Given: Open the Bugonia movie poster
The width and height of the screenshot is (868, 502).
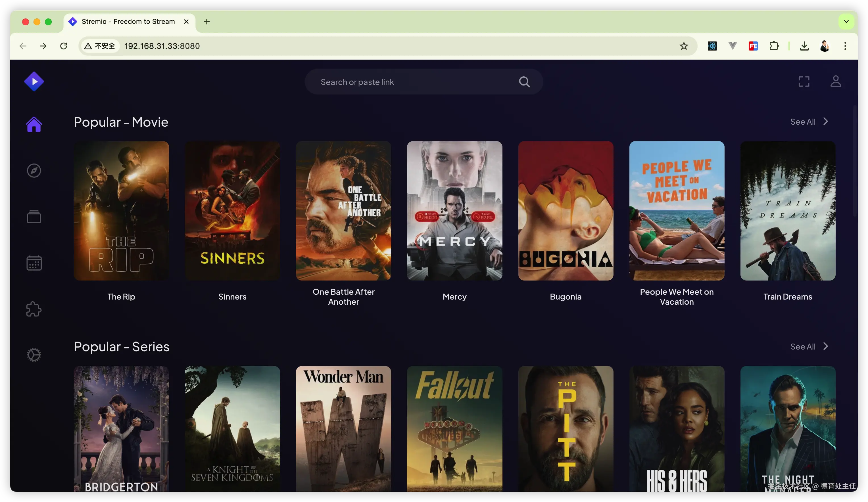Looking at the screenshot, I should tap(565, 211).
